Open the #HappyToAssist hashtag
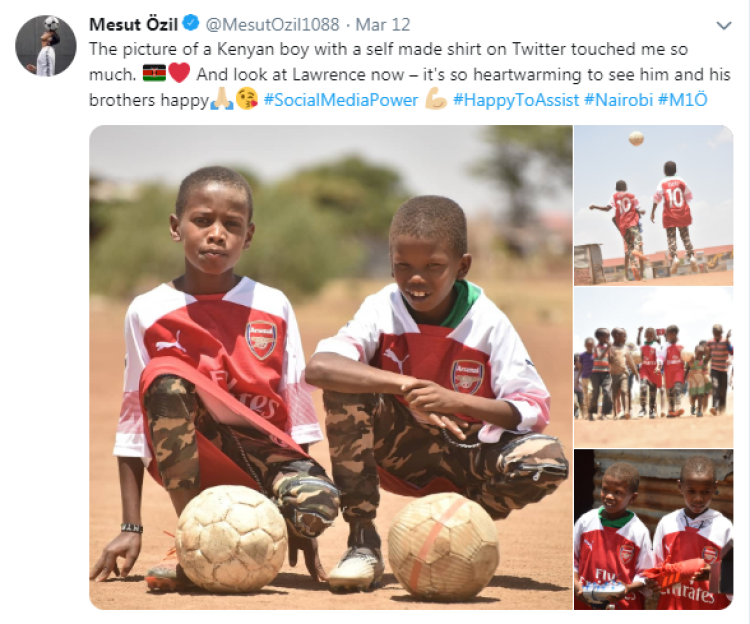 pyautogui.click(x=516, y=100)
